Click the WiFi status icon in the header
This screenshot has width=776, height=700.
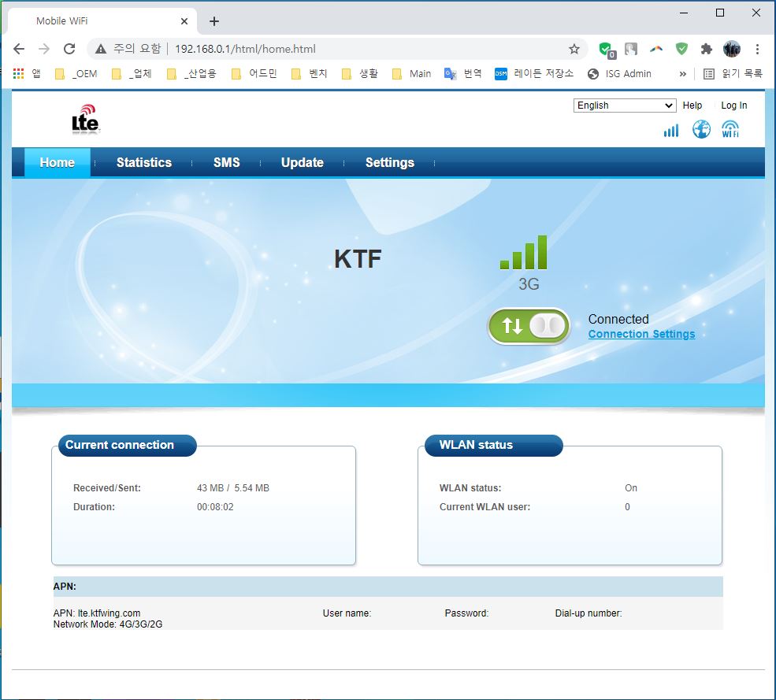[x=730, y=129]
